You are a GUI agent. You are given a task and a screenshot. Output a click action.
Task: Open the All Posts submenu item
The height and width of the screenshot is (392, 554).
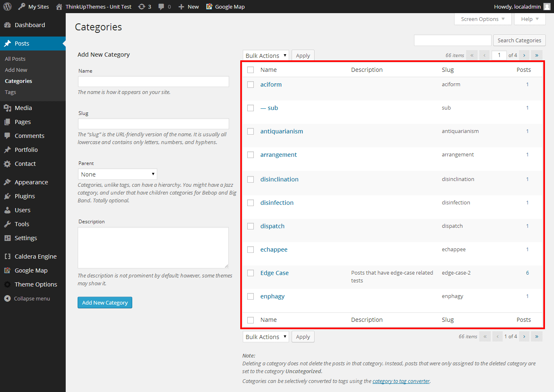click(x=15, y=59)
